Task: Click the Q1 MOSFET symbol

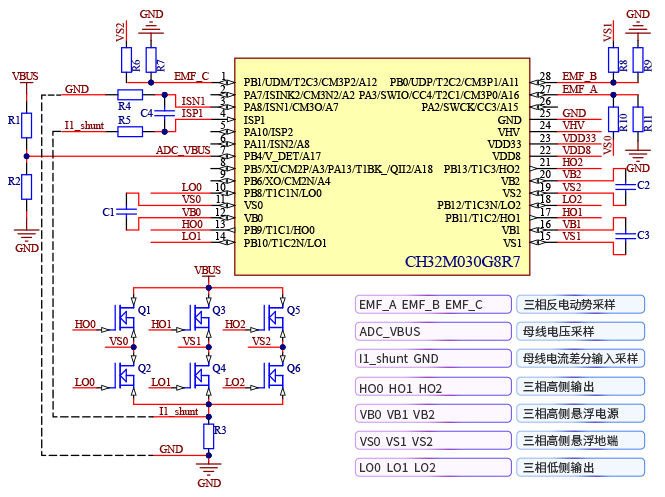Action: tap(127, 318)
